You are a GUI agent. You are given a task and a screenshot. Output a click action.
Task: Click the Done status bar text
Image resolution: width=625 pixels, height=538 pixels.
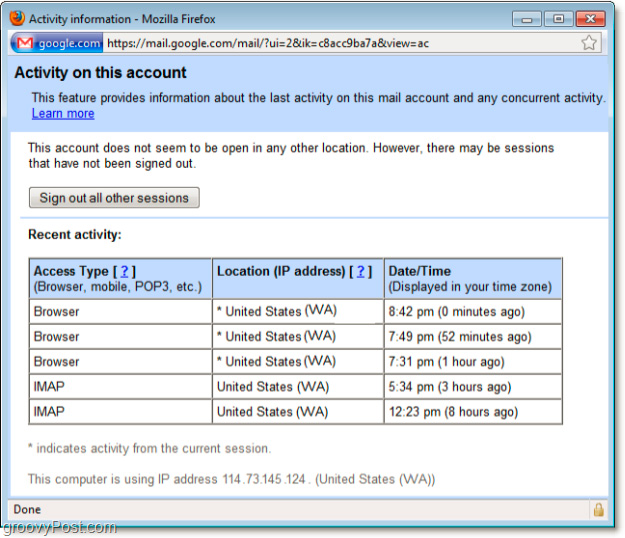tap(27, 509)
